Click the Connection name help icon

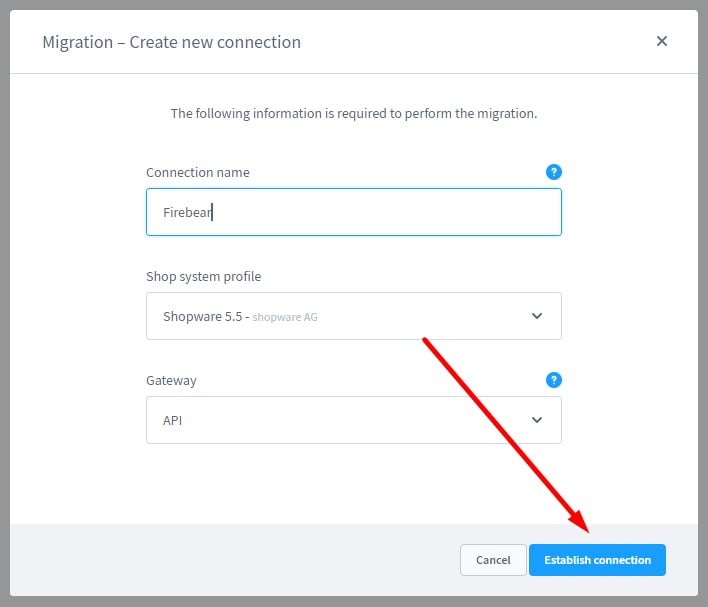click(554, 172)
